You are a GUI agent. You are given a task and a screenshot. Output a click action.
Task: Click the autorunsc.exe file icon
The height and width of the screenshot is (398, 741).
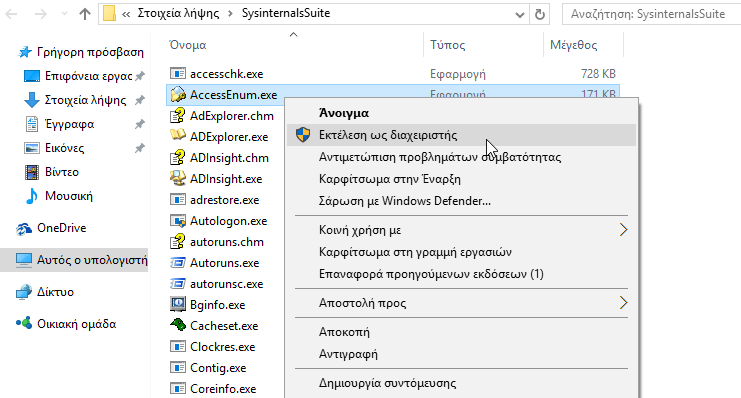point(178,284)
